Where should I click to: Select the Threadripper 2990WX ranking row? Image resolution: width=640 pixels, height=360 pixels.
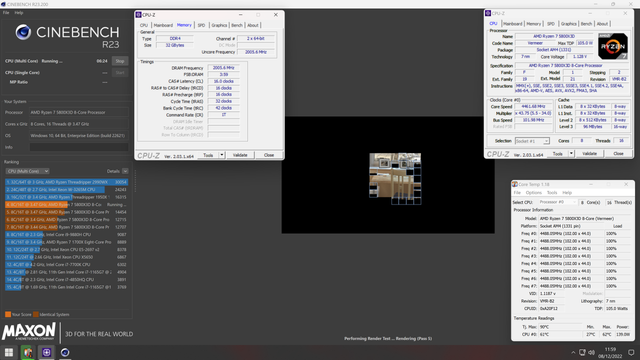pos(66,182)
